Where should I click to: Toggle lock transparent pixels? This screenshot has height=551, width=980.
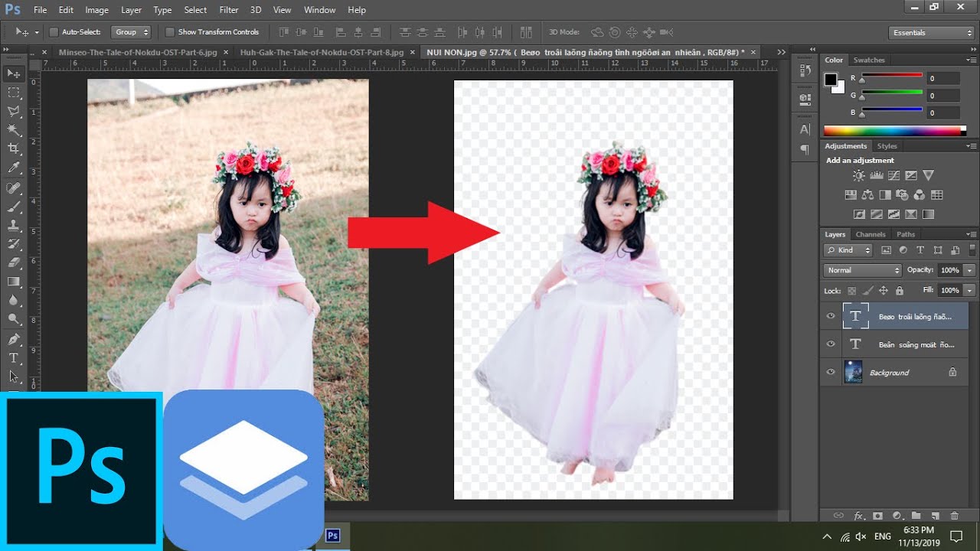click(x=851, y=291)
